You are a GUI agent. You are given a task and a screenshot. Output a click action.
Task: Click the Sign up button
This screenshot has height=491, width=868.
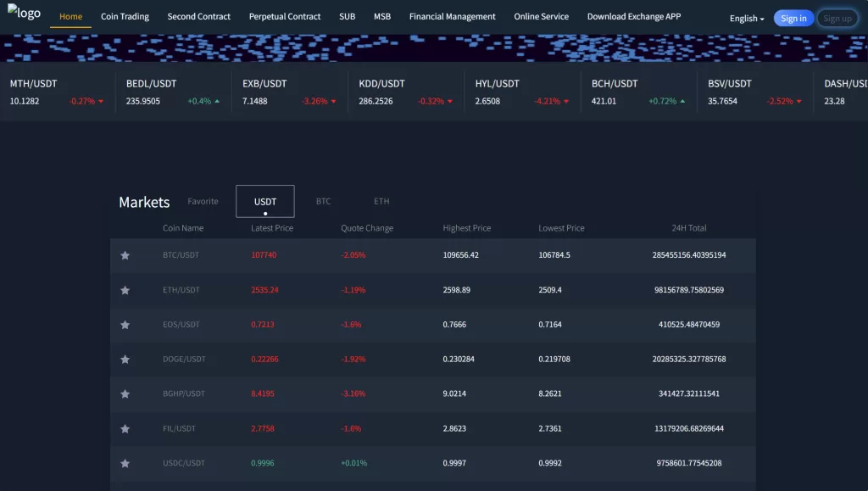837,19
